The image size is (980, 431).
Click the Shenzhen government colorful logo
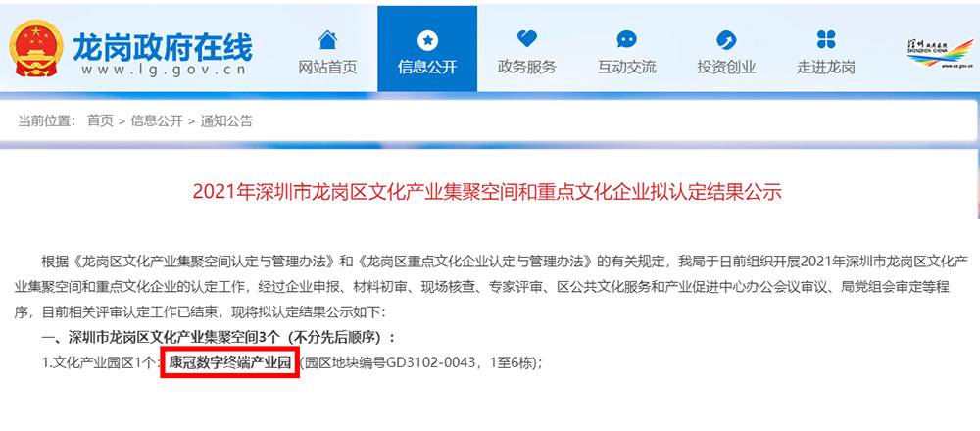pyautogui.click(x=941, y=54)
